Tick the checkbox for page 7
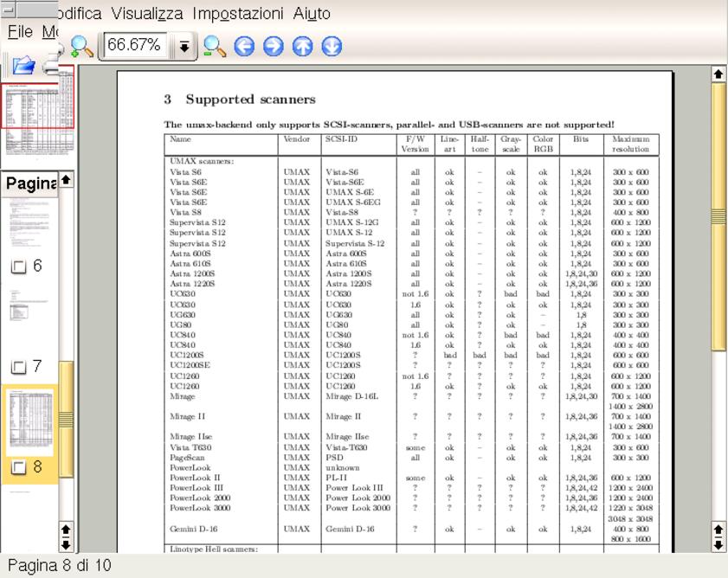 pyautogui.click(x=17, y=367)
